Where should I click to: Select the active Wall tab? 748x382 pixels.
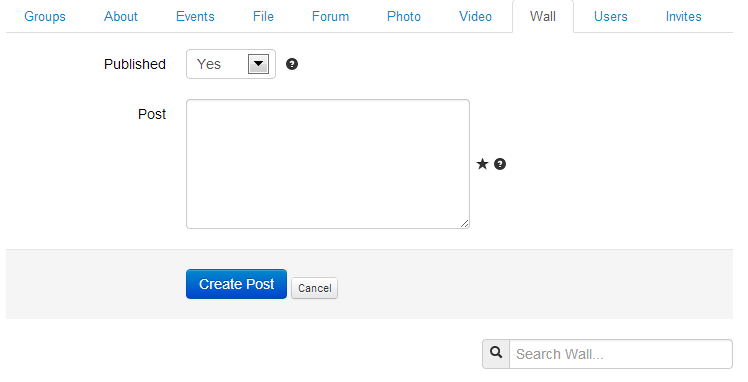543,17
